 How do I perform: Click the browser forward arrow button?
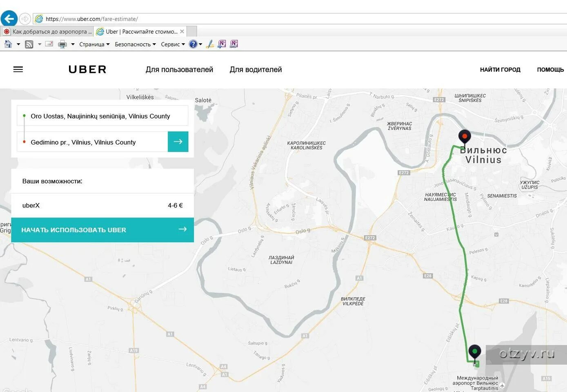tap(25, 19)
